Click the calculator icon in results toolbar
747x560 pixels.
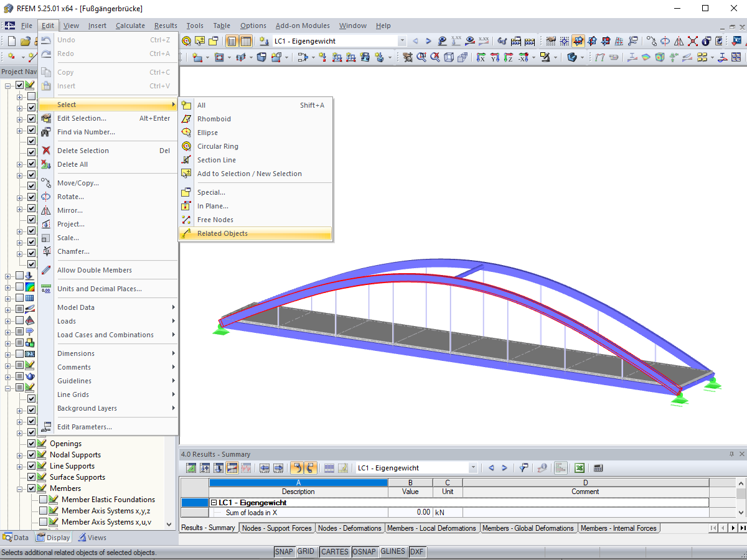[x=598, y=468]
